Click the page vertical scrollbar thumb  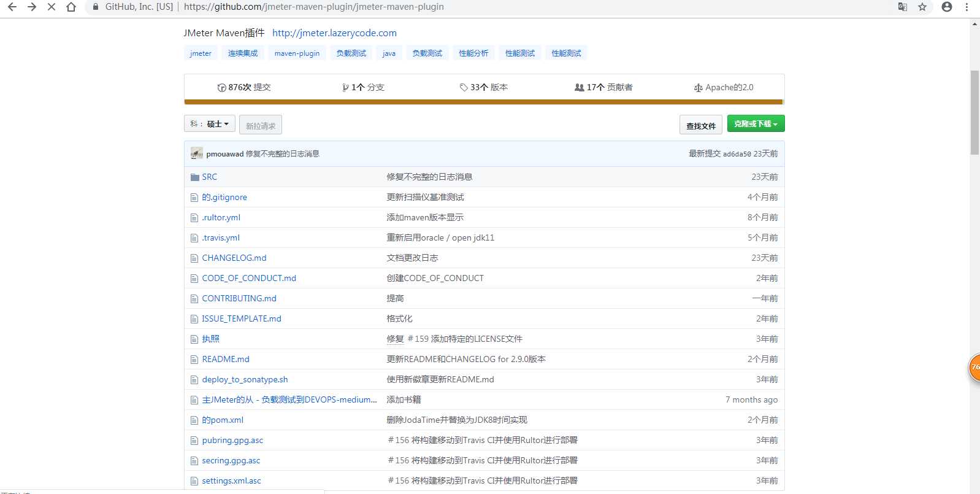[x=974, y=113]
